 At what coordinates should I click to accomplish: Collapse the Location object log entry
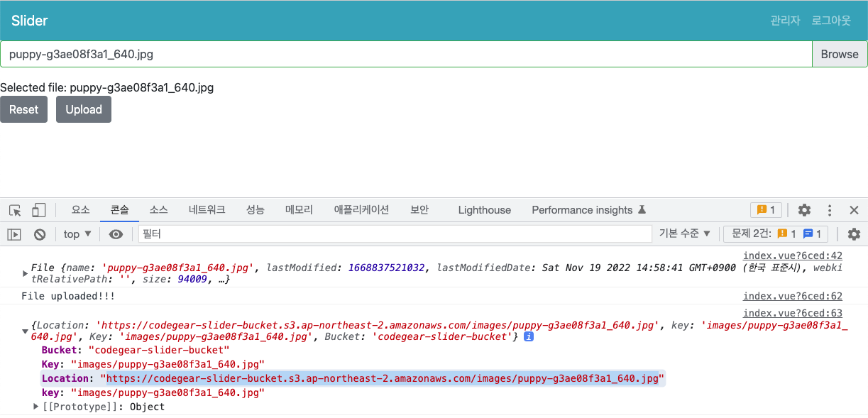pos(26,331)
